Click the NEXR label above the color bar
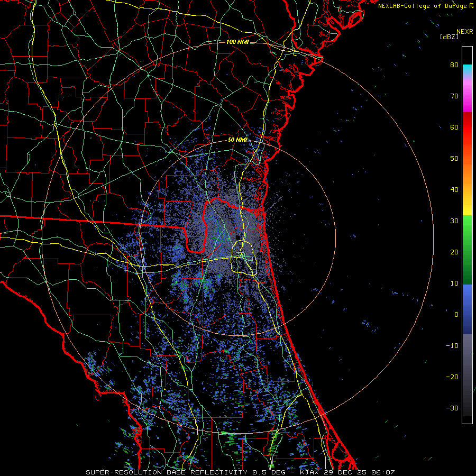The image size is (476, 476). click(x=464, y=32)
